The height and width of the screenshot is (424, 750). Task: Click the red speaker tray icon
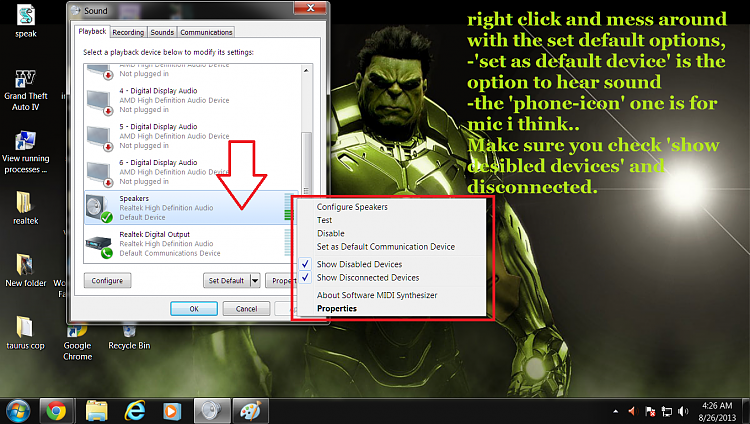click(633, 411)
